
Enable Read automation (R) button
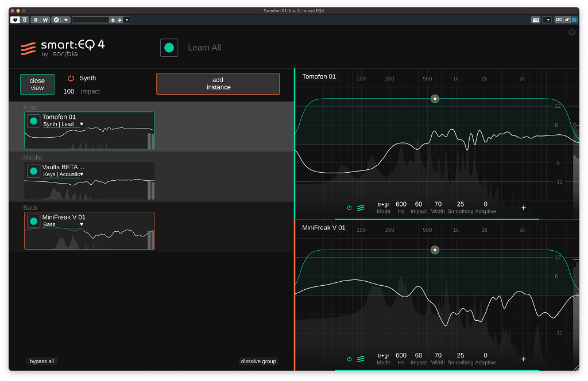(x=36, y=20)
